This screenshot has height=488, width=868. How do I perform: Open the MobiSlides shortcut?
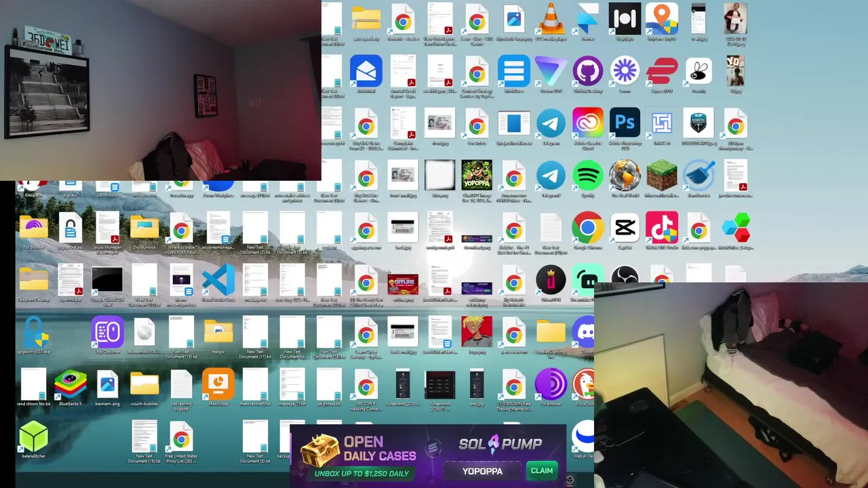tap(218, 385)
